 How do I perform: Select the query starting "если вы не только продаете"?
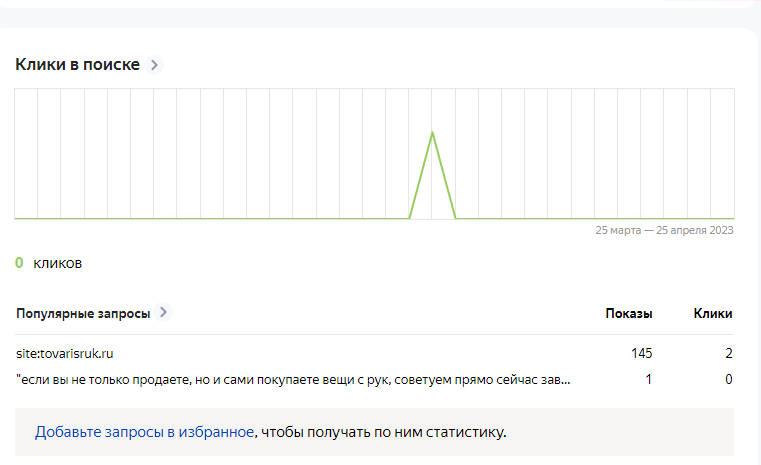[x=293, y=380]
